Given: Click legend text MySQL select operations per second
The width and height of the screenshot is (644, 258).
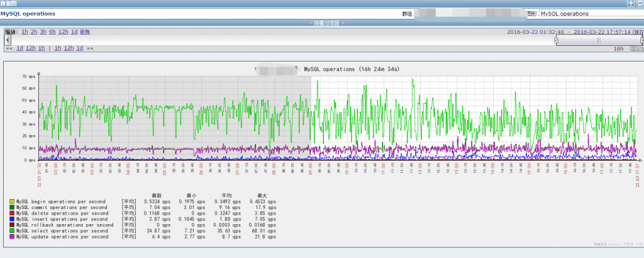Looking at the screenshot, I should [62, 231].
